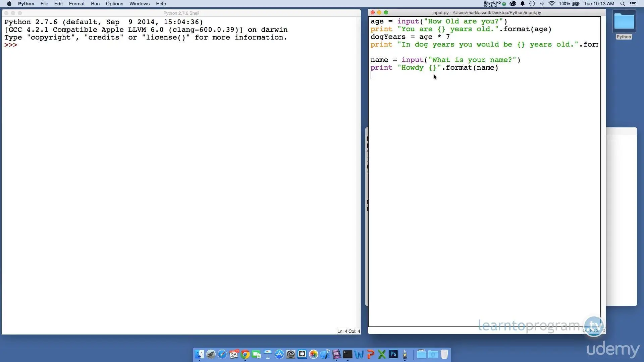This screenshot has width=644, height=362.
Task: Launch Brackets editor from the Dock
Action: coord(302,354)
